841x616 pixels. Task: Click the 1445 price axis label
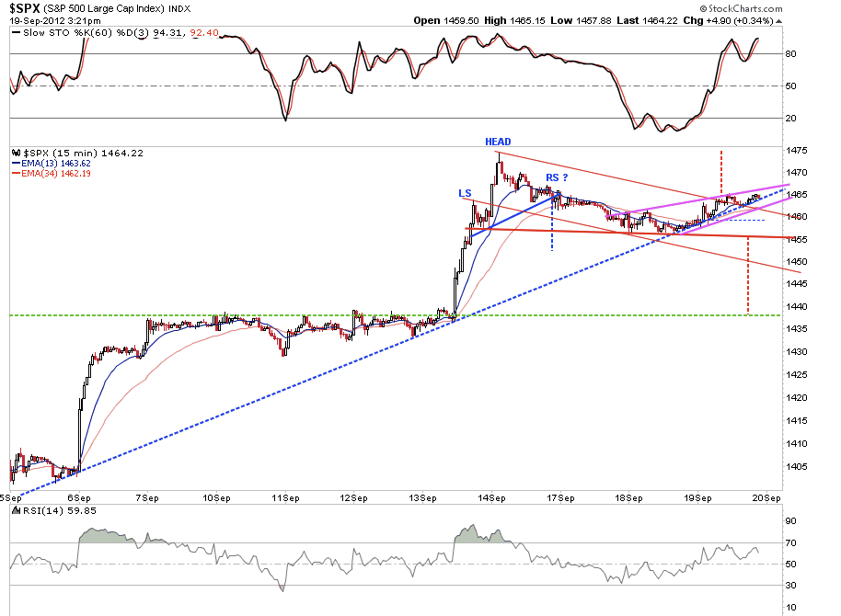pos(797,283)
